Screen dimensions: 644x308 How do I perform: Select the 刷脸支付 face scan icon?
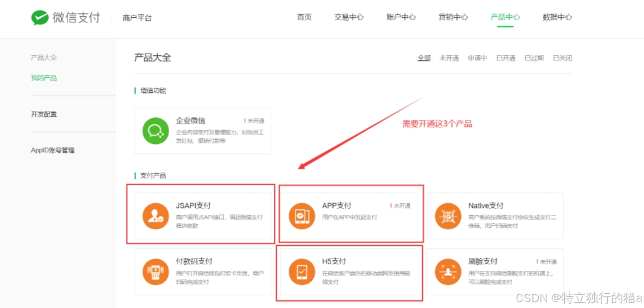[448, 272]
